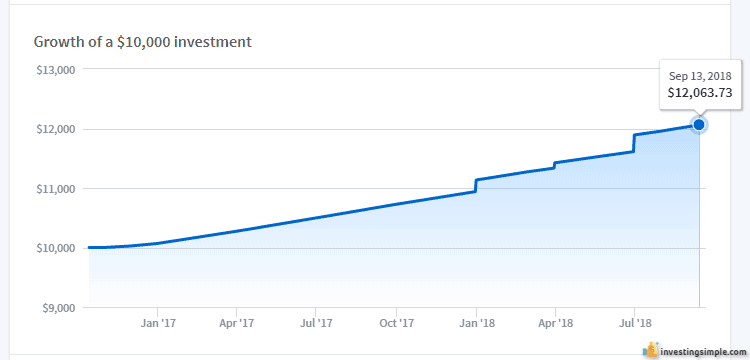750x360 pixels.
Task: Click the $10,000 y-axis label
Action: pyautogui.click(x=56, y=249)
